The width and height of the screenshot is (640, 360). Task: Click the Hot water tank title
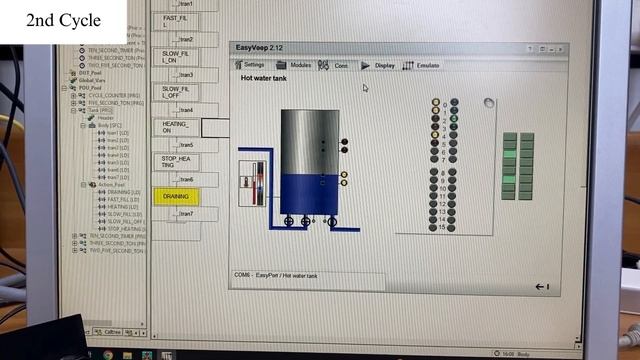(x=263, y=78)
